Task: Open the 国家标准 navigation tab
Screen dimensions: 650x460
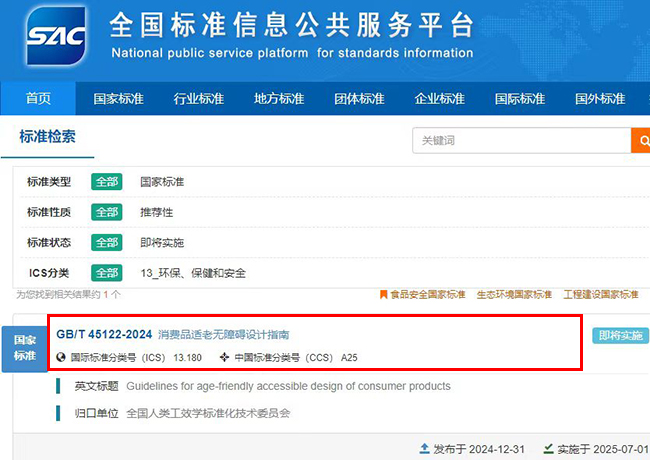Action: click(119, 99)
